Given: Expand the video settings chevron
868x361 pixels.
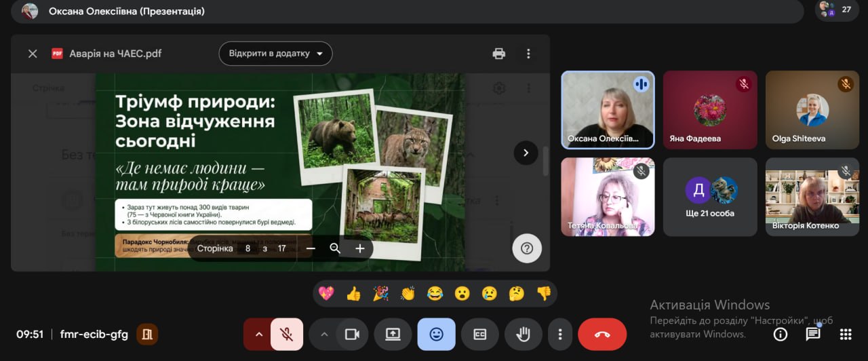Looking at the screenshot, I should click(x=323, y=334).
